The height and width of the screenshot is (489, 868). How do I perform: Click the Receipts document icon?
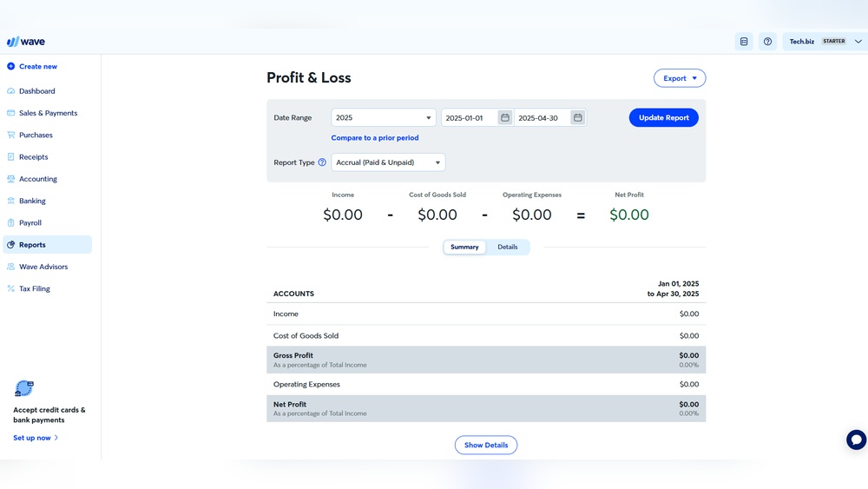coord(10,156)
